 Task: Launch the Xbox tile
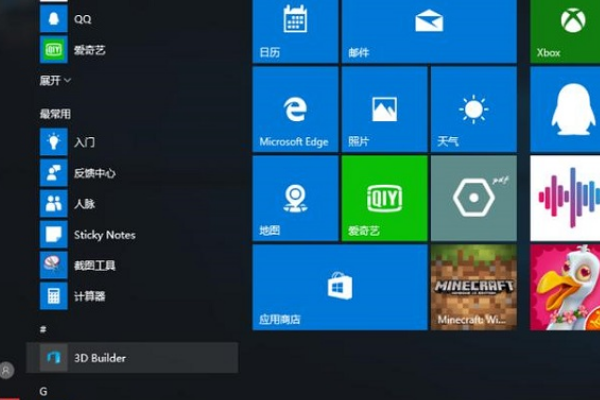[x=565, y=31]
